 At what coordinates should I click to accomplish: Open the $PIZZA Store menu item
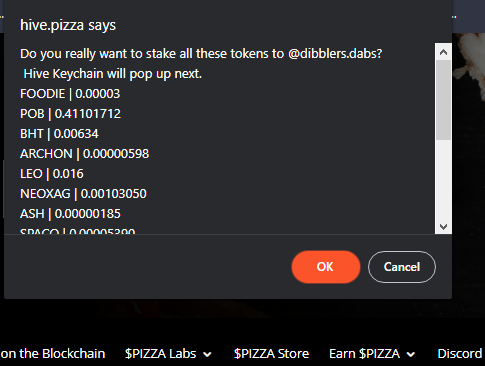[x=271, y=354]
